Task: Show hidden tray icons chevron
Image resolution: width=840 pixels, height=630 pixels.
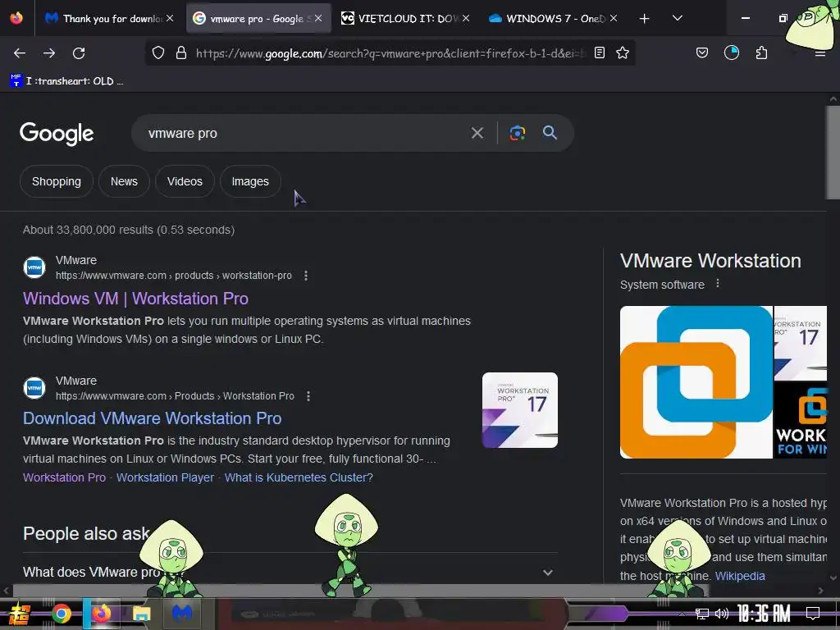Action: pos(682,614)
